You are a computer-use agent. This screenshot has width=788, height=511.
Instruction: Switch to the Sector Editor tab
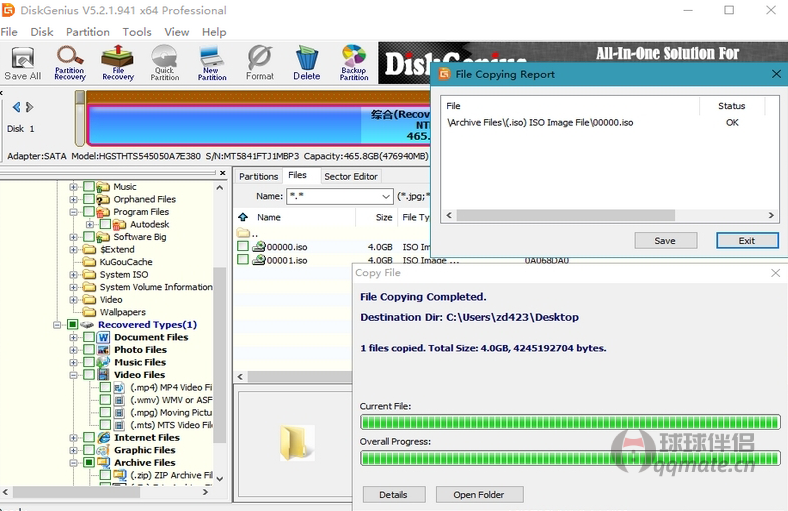point(351,176)
